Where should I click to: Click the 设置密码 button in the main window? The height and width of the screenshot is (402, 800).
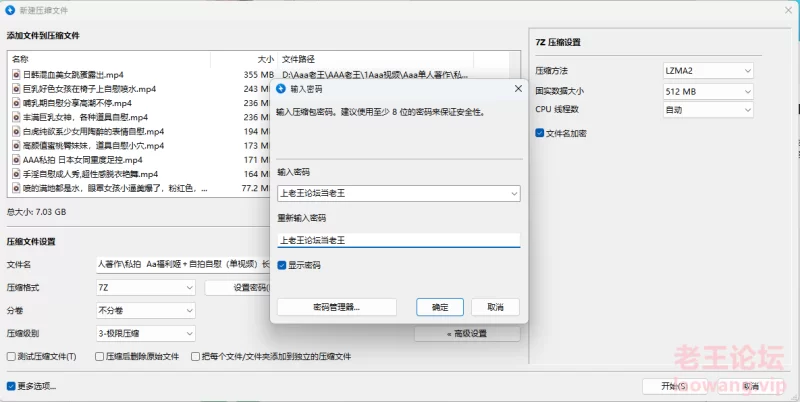pyautogui.click(x=238, y=288)
